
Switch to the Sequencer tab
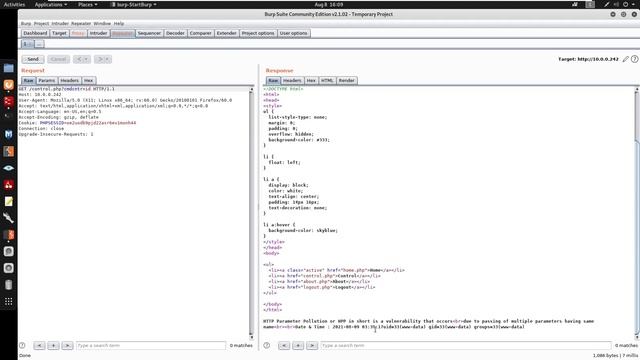(x=149, y=33)
